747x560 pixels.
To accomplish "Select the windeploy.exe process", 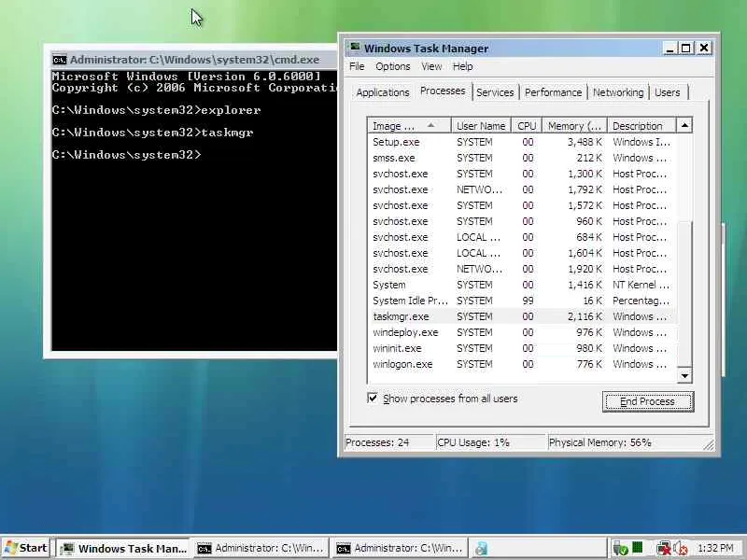I will pyautogui.click(x=522, y=332).
